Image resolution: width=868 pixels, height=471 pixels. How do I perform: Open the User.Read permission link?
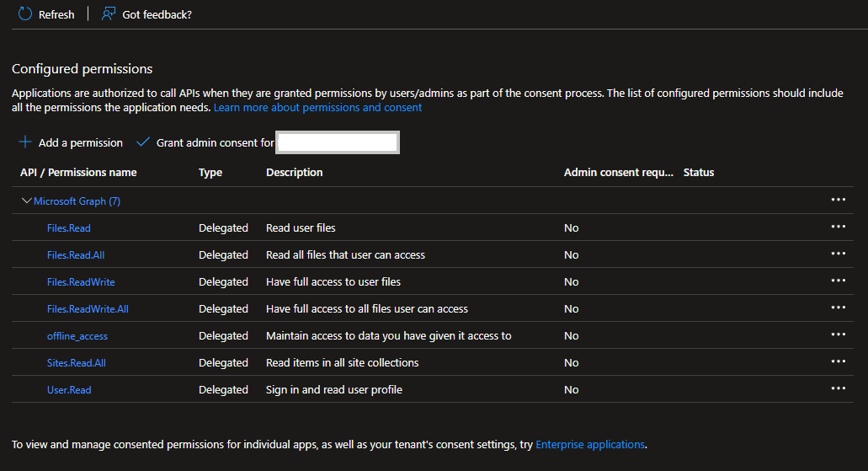click(x=69, y=390)
